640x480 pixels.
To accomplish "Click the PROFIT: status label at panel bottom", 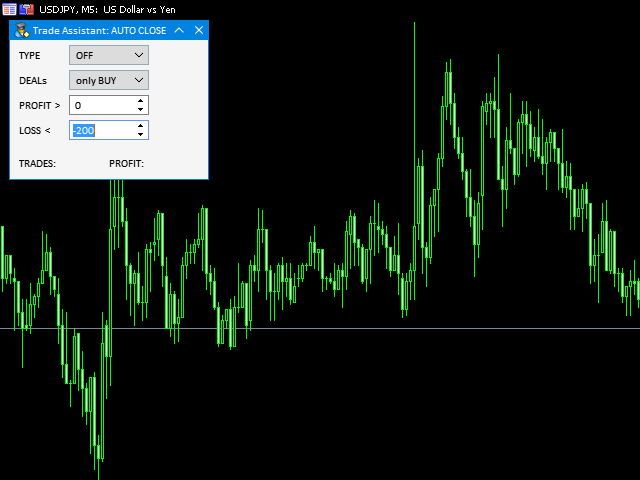I will point(126,163).
